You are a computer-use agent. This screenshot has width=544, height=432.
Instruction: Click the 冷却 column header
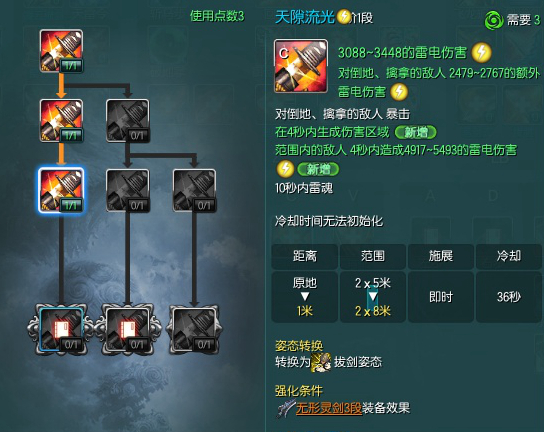tap(509, 256)
